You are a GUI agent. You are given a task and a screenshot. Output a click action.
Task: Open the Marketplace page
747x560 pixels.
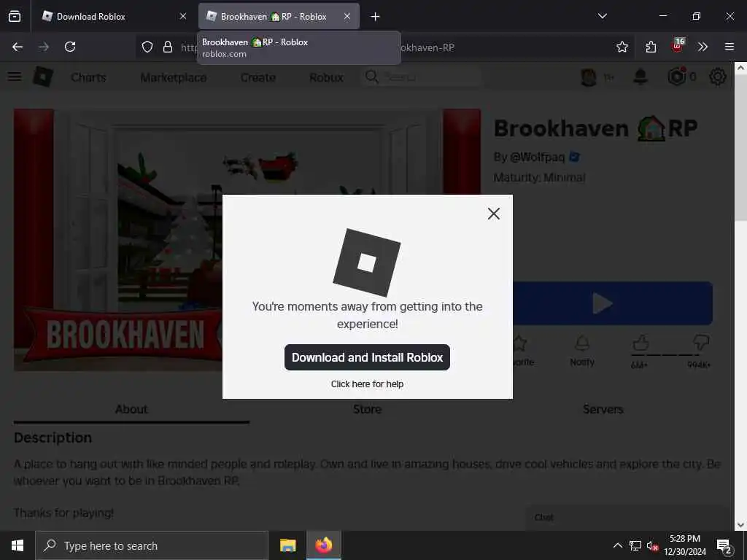coord(174,77)
